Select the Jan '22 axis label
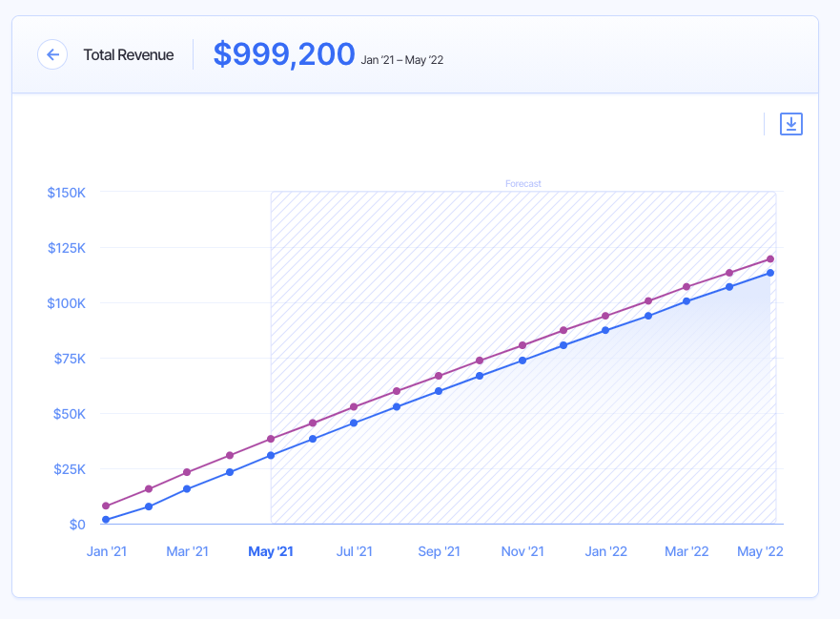The height and width of the screenshot is (619, 840). (x=605, y=551)
